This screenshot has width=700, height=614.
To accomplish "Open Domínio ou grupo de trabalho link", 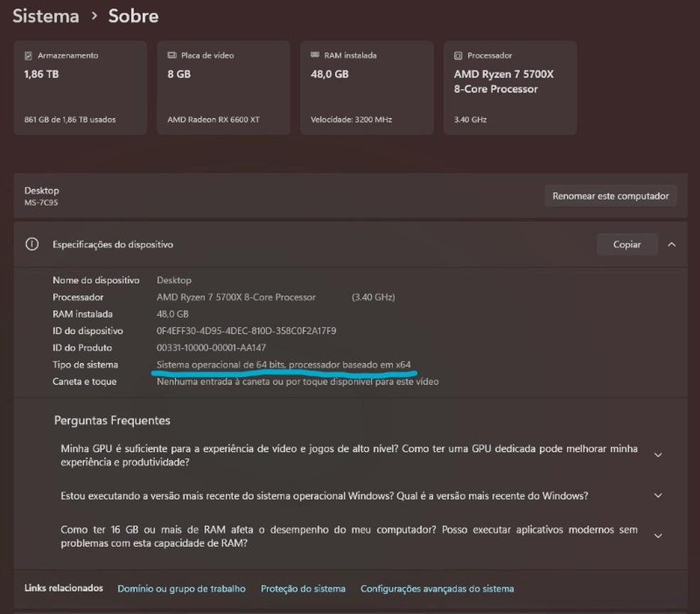I will (x=181, y=588).
